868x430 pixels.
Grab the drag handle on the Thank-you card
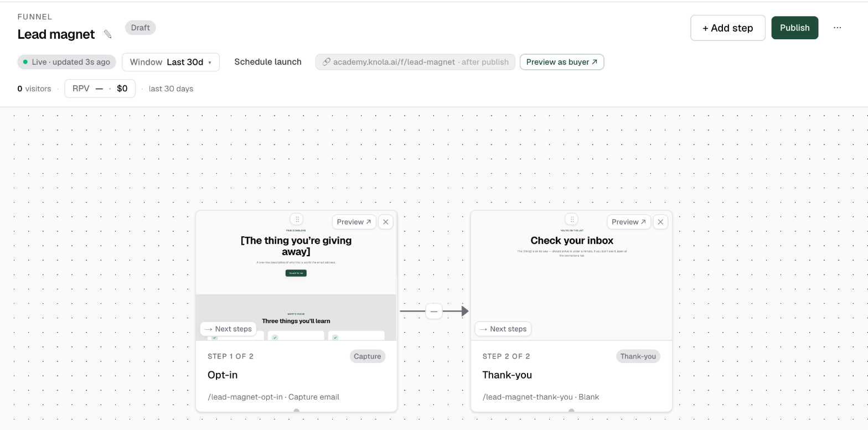point(572,219)
